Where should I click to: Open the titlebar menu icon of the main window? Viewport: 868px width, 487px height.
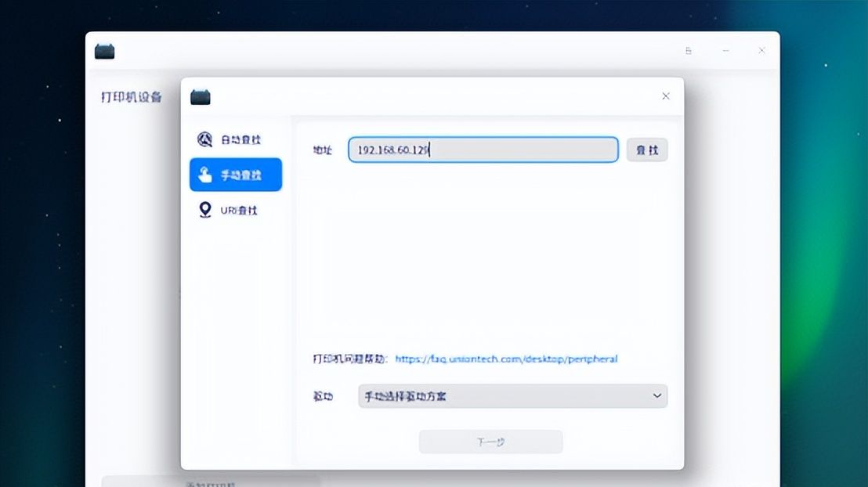coord(689,50)
